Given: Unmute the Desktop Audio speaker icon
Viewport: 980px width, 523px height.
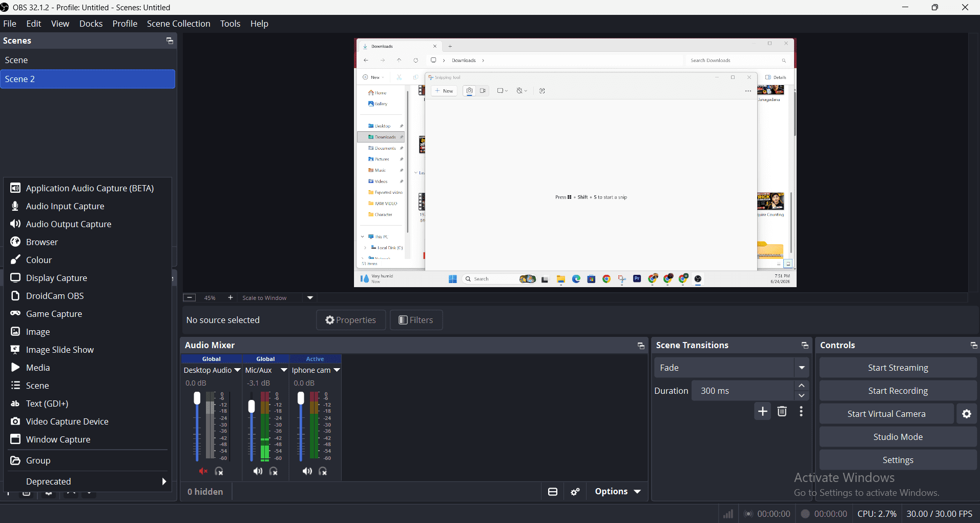Looking at the screenshot, I should click(x=203, y=471).
